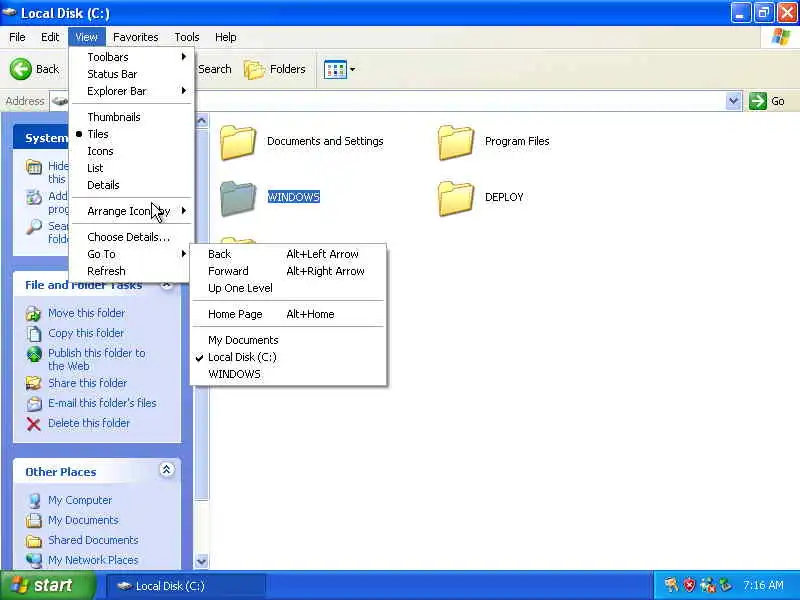The width and height of the screenshot is (800, 600).
Task: Click the search magnifier icon in System Tasks
Action: point(34,226)
